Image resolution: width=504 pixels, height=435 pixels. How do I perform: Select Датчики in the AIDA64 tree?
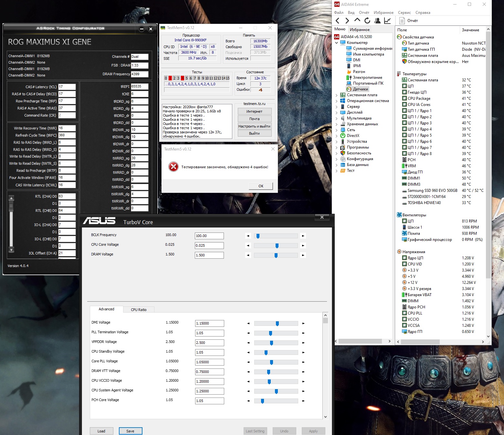pos(357,89)
